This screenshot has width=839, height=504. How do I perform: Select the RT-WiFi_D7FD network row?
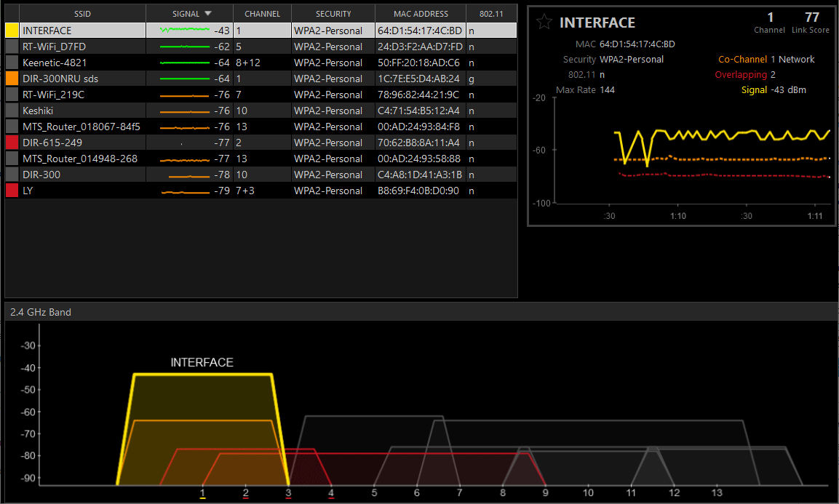(x=55, y=47)
